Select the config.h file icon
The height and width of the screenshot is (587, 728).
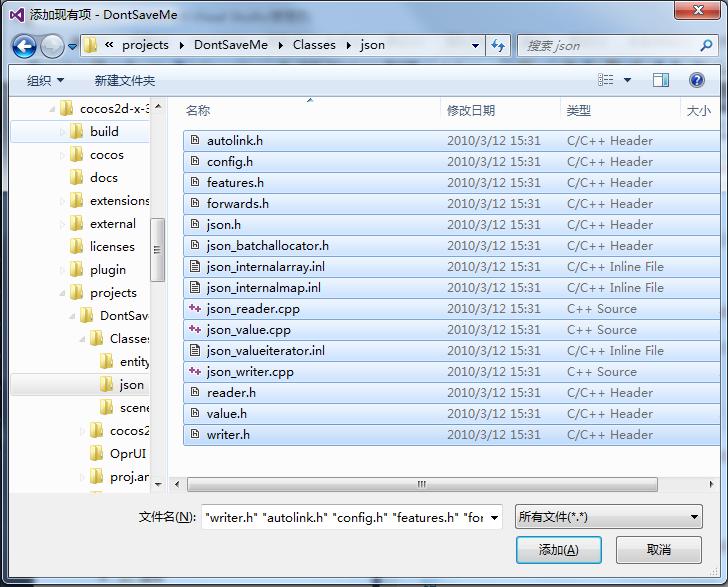(195, 161)
